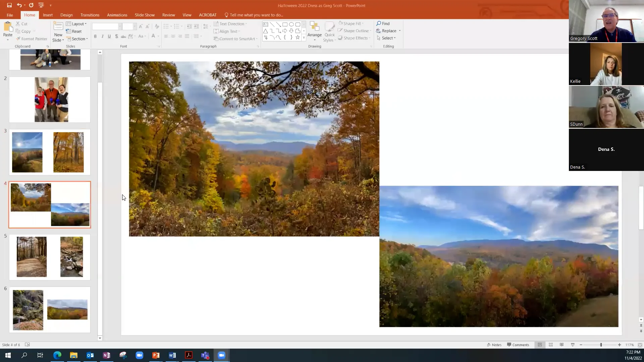Viewport: 644px width, 362px height.
Task: Toggle center alignment button
Action: [x=173, y=36]
